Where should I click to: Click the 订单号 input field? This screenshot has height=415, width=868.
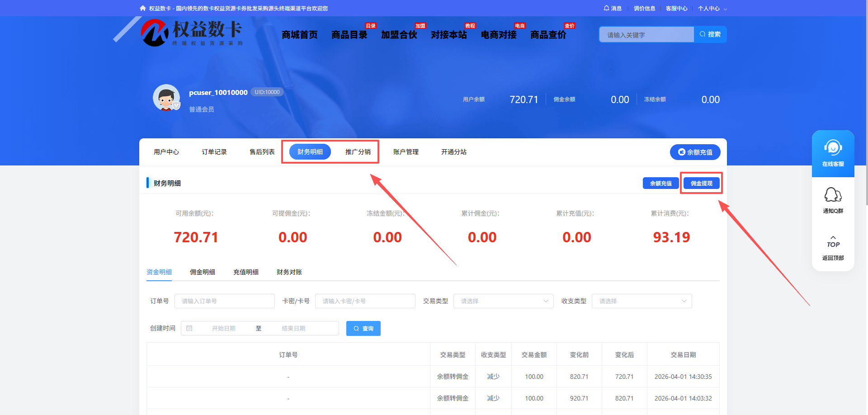pos(224,301)
